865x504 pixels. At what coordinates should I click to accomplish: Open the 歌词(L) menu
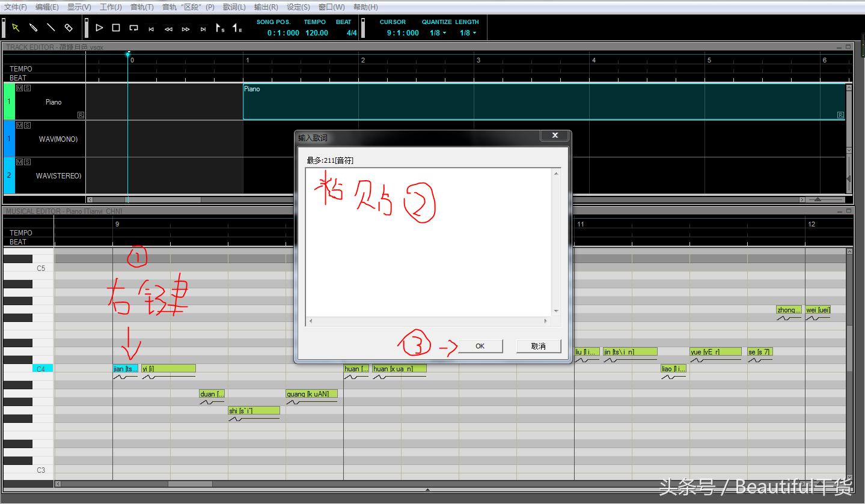(234, 7)
